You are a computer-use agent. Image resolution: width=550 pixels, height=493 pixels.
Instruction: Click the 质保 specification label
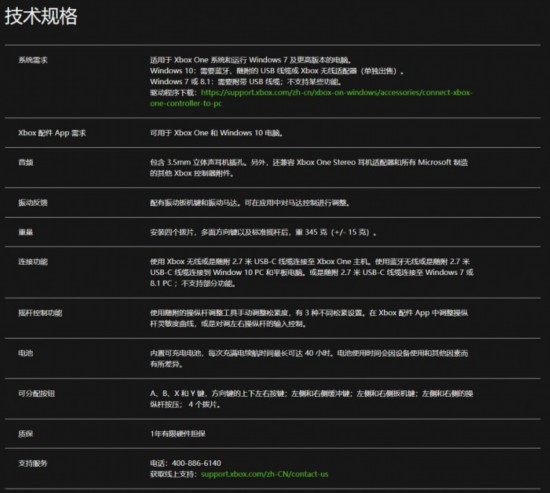tap(26, 434)
